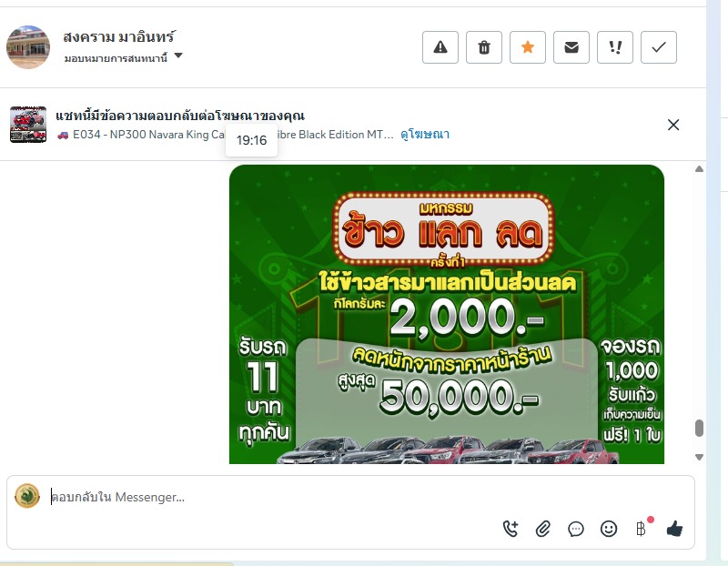Click the chat scrollbar down arrow

pos(699,458)
